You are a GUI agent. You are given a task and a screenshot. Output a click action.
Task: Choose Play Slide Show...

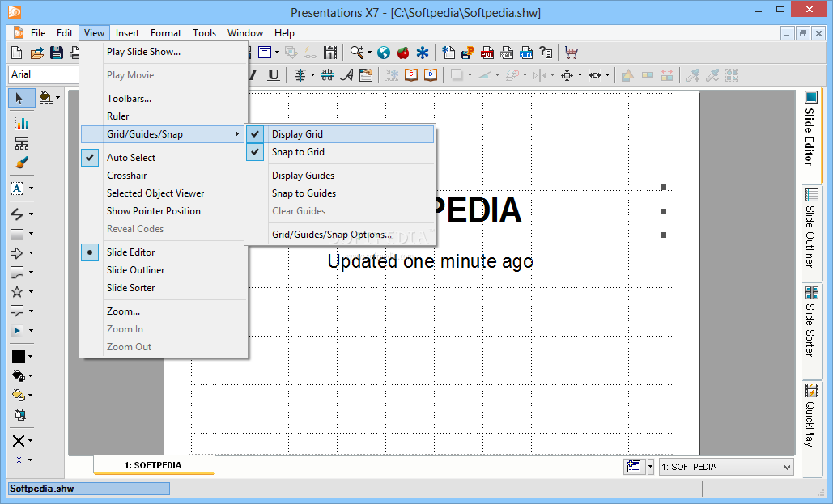[x=164, y=52]
